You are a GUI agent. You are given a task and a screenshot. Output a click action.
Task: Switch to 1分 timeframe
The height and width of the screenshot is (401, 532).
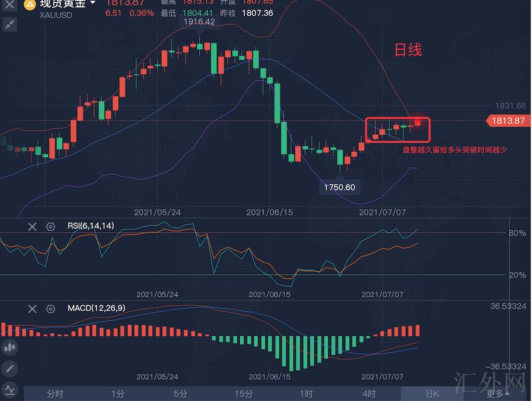tap(118, 394)
